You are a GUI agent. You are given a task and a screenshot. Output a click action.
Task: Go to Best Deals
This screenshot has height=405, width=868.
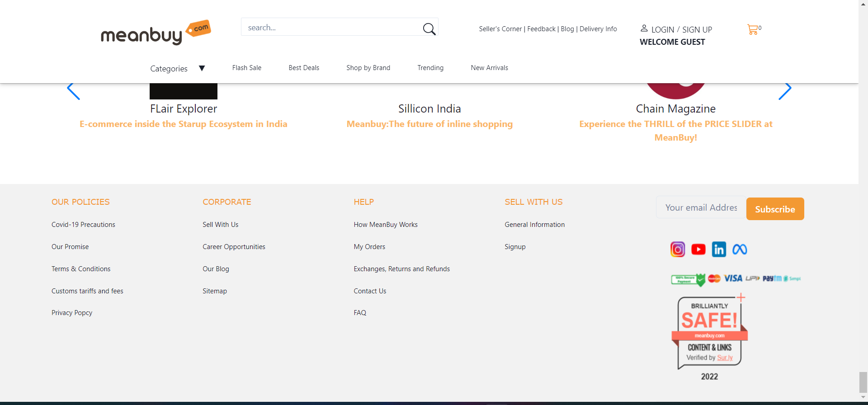pos(304,68)
